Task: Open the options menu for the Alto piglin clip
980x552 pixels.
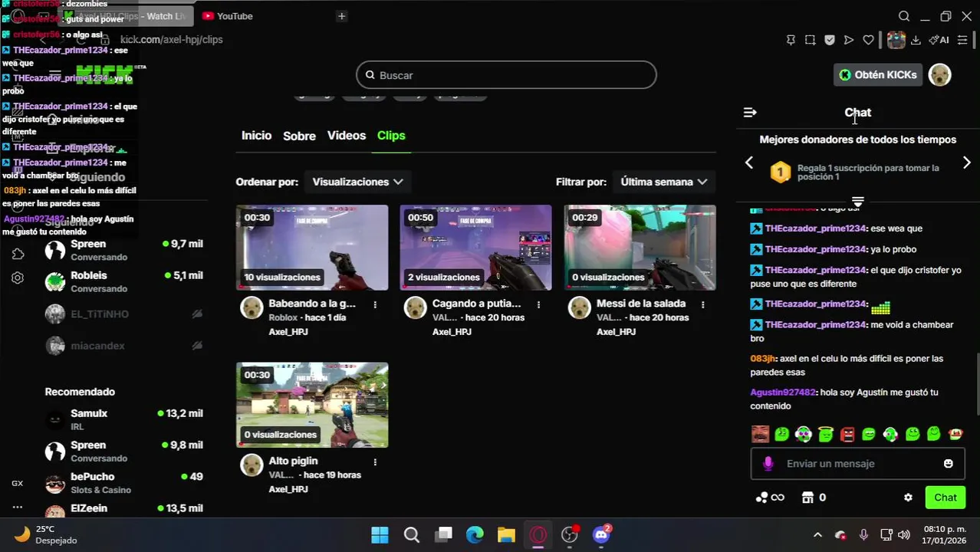Action: (375, 462)
